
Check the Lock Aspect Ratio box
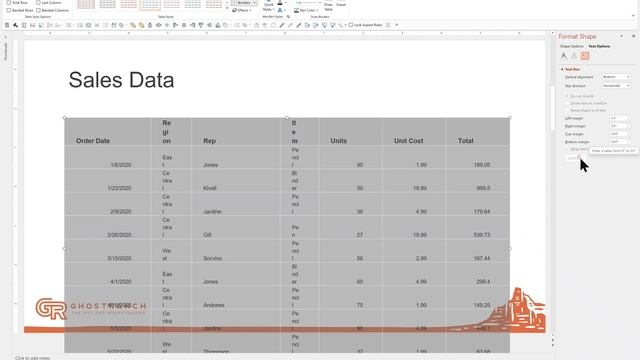351,25
